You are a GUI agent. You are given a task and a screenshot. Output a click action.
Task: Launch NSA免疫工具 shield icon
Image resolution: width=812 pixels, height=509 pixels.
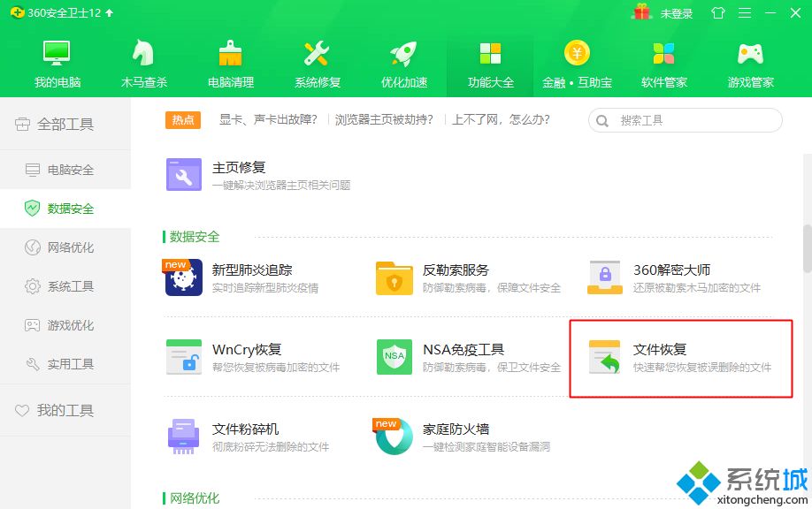click(x=395, y=357)
